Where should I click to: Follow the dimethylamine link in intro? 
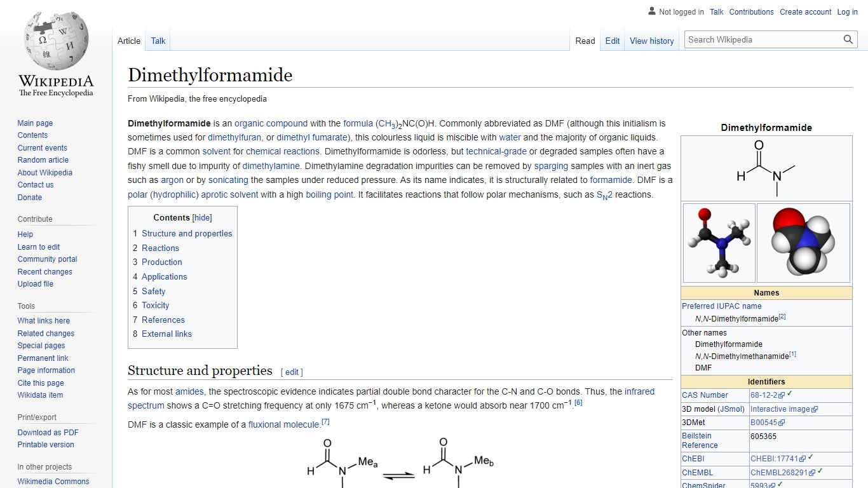[x=271, y=166]
